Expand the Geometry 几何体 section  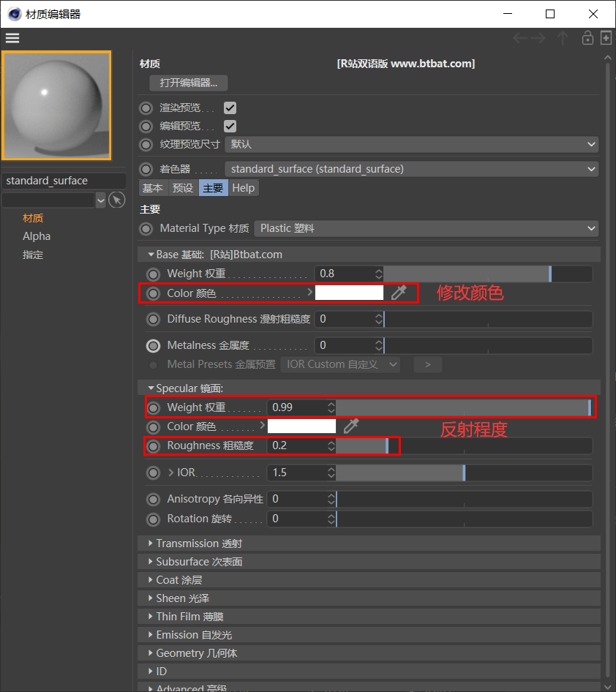click(x=151, y=653)
